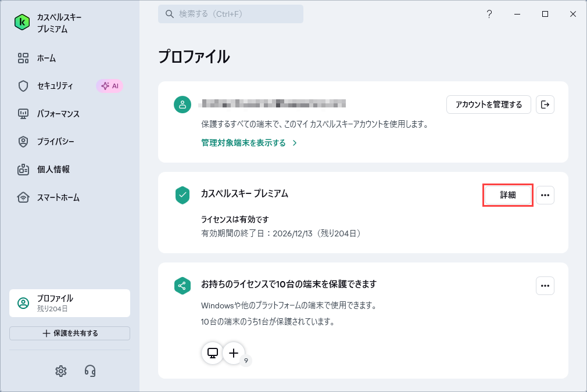This screenshot has width=587, height=392.
Task: Click the プライバシー shield-person icon
Action: (x=23, y=141)
